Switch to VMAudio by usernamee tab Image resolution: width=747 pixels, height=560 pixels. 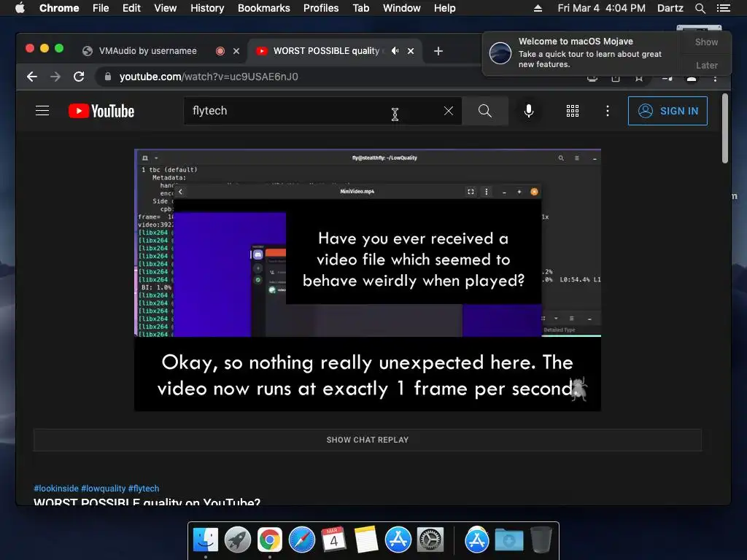coord(147,51)
